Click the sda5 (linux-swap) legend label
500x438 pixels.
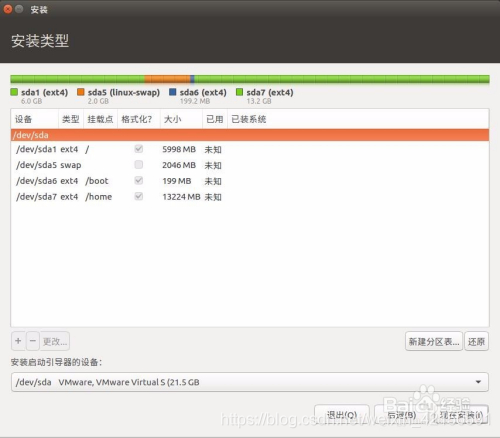point(124,92)
